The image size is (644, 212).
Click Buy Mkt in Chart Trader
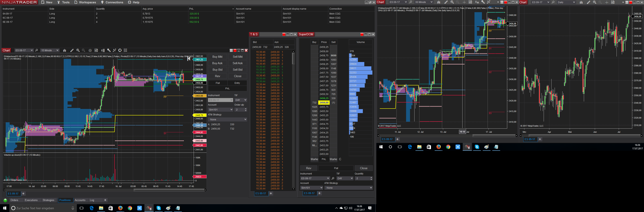click(x=217, y=57)
